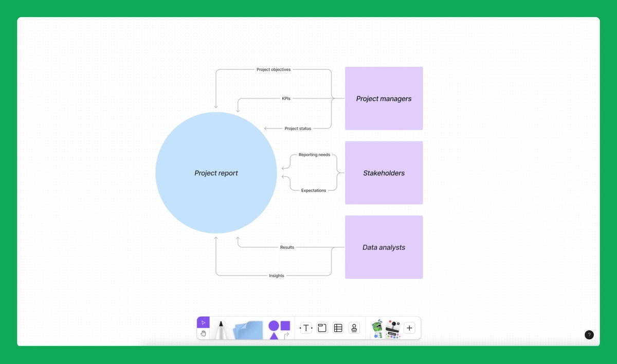Switch to the Hand tool
This screenshot has width=617, height=364.
pyautogui.click(x=203, y=333)
